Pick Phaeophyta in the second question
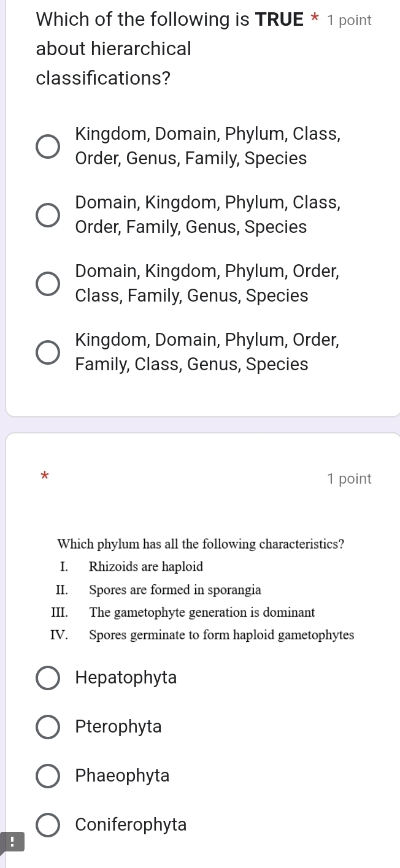 (x=48, y=775)
